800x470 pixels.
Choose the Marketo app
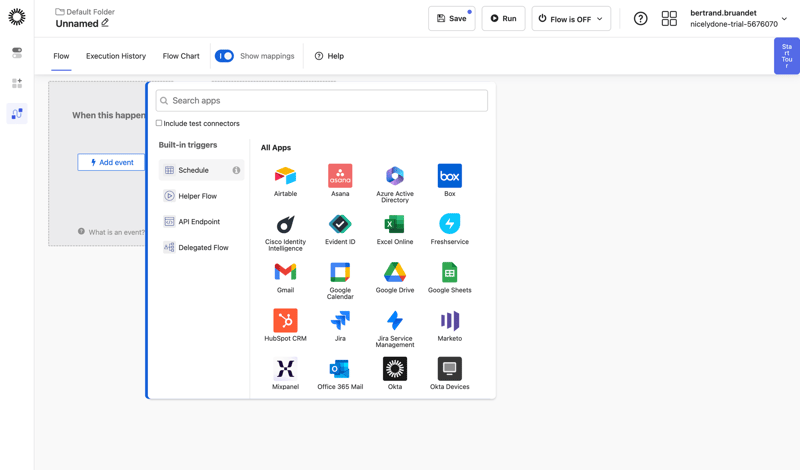[449, 320]
